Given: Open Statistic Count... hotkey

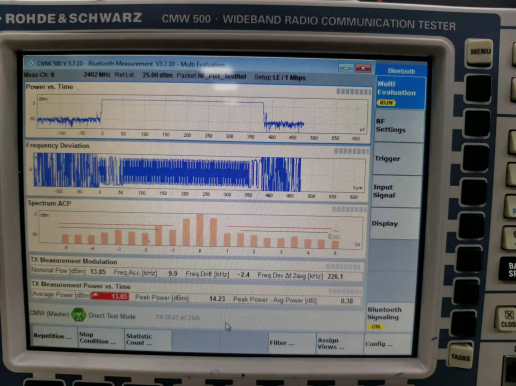Looking at the screenshot, I should pyautogui.click(x=147, y=340).
